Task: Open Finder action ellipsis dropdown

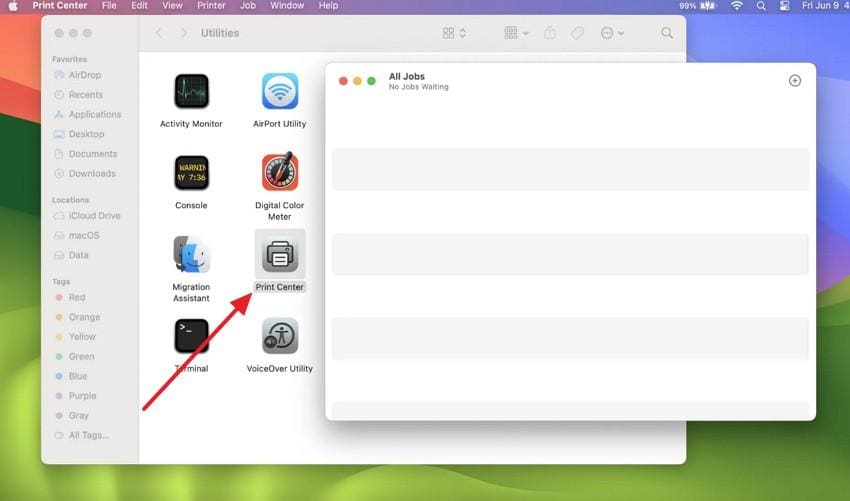Action: point(613,33)
